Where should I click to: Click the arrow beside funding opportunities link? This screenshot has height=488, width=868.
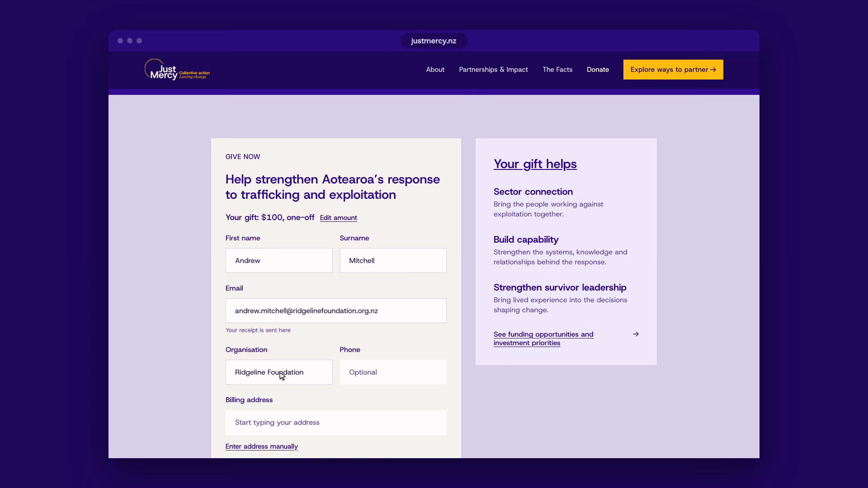[636, 334]
